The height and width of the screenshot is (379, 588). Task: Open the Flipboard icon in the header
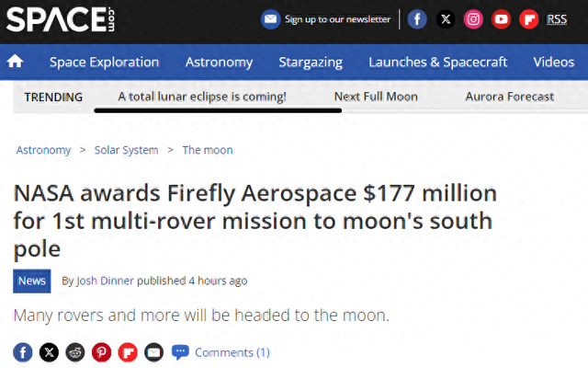click(x=529, y=19)
